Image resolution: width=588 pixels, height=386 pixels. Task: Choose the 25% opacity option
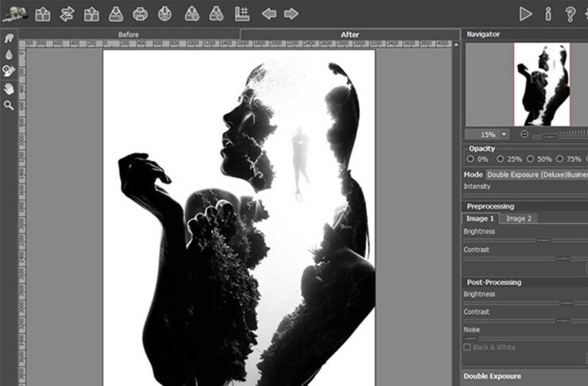click(501, 159)
